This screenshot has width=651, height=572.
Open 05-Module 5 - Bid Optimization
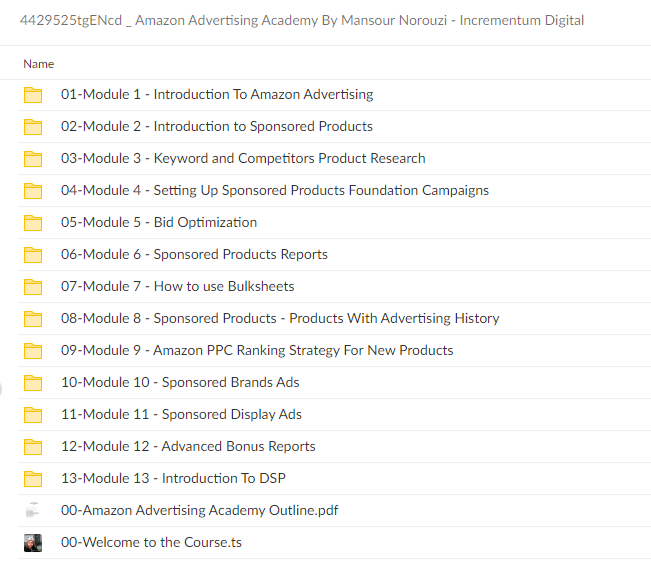pyautogui.click(x=159, y=222)
